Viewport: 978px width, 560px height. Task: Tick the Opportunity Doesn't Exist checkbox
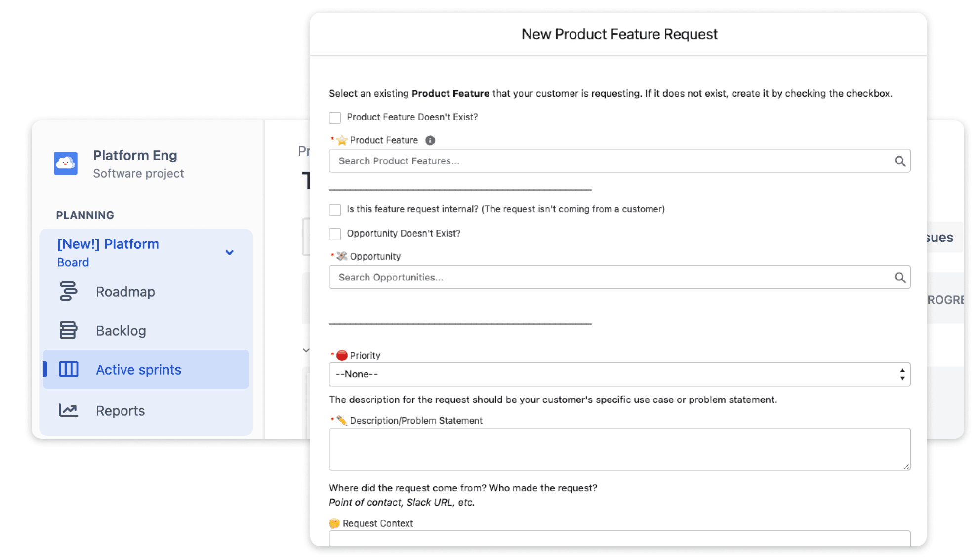[x=335, y=234]
